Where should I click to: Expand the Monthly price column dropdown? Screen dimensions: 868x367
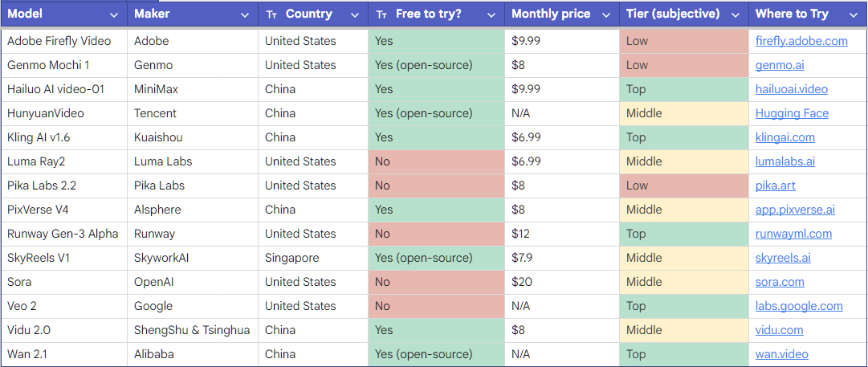tap(606, 15)
